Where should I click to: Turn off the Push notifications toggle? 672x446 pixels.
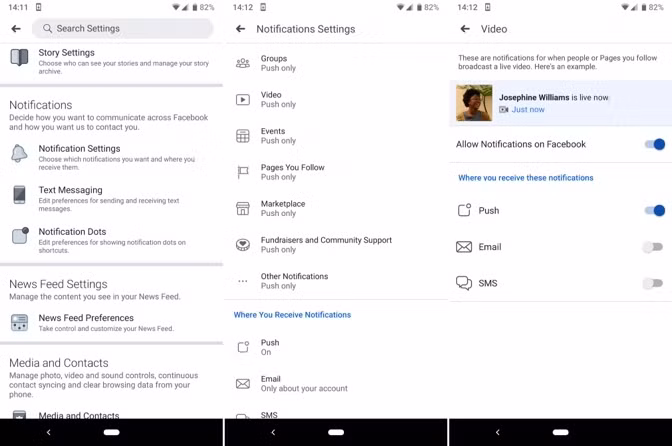point(654,211)
